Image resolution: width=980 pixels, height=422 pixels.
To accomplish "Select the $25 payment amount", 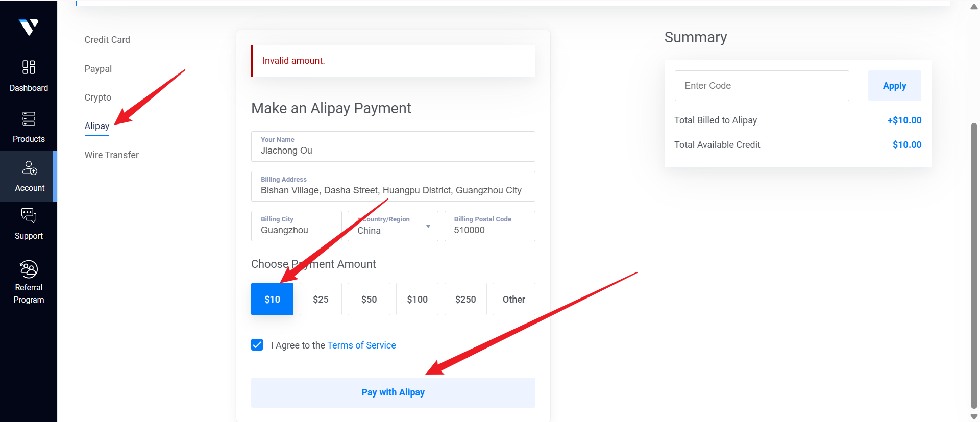I will pyautogui.click(x=321, y=299).
